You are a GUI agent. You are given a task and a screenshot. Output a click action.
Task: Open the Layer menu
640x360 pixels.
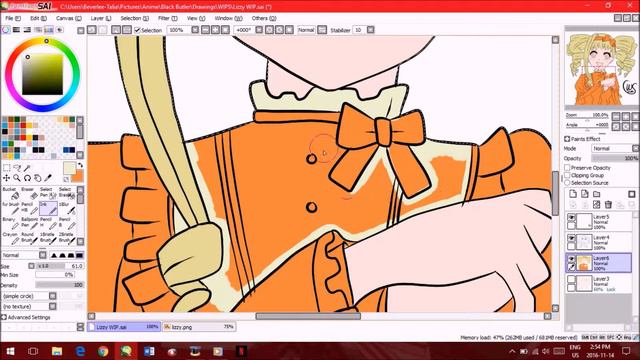(x=100, y=18)
